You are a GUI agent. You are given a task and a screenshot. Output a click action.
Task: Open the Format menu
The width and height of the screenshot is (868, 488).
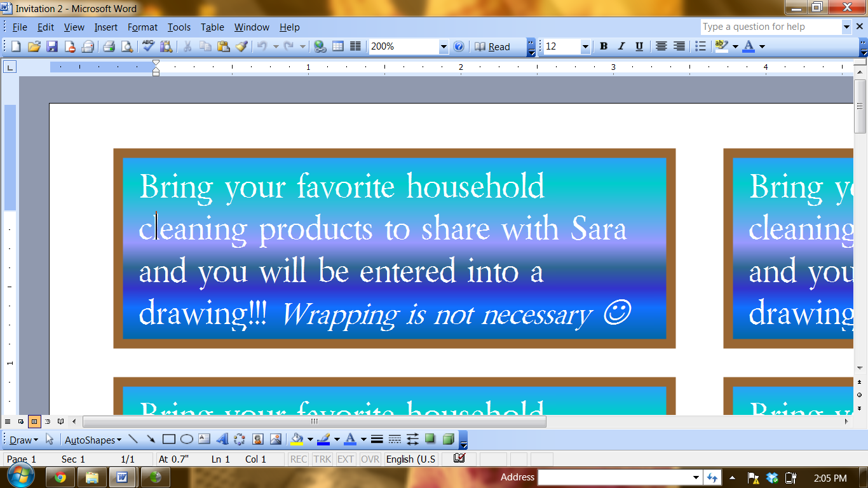[142, 27]
